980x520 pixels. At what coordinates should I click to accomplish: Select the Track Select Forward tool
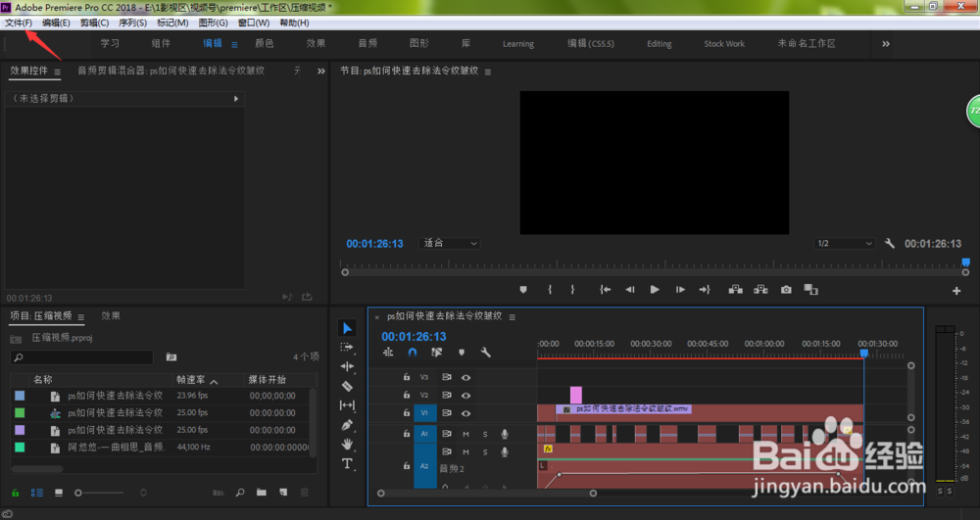click(347, 347)
